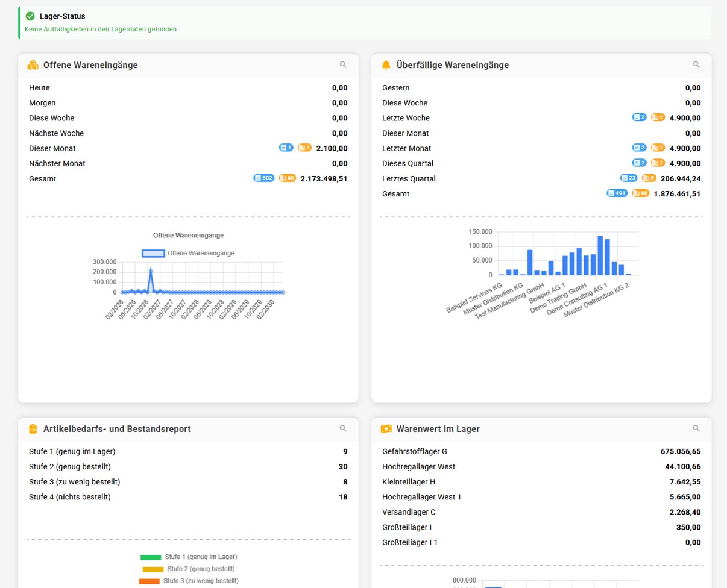The width and height of the screenshot is (727, 588).
Task: Click the green checkmark icon in Lager-Status banner
Action: (30, 16)
